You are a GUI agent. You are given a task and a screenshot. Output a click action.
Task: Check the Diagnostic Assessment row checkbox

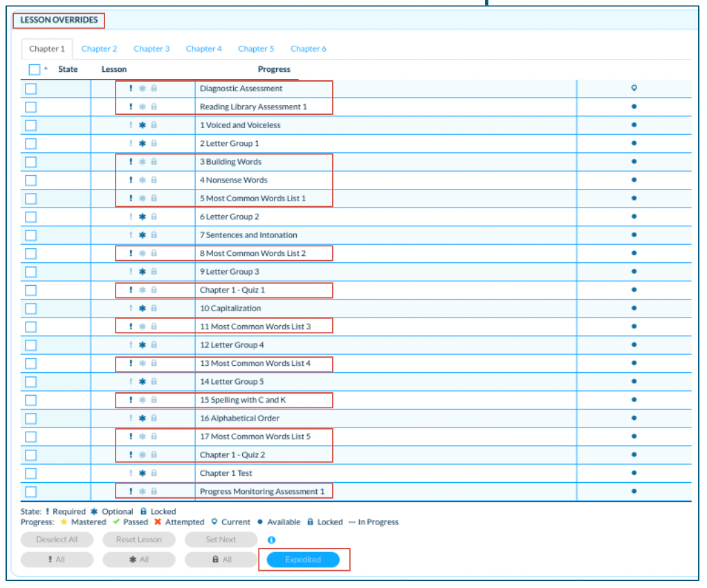[x=30, y=89]
